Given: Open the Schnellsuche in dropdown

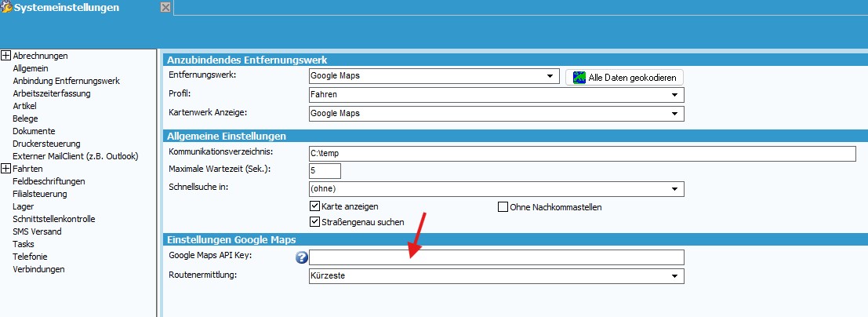Looking at the screenshot, I should point(675,189).
